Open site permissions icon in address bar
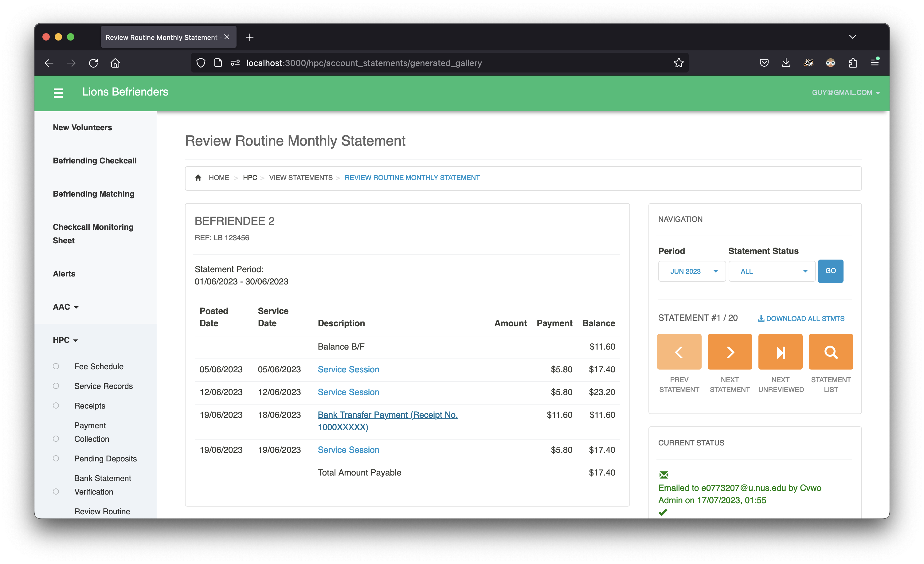The image size is (924, 564). point(235,63)
